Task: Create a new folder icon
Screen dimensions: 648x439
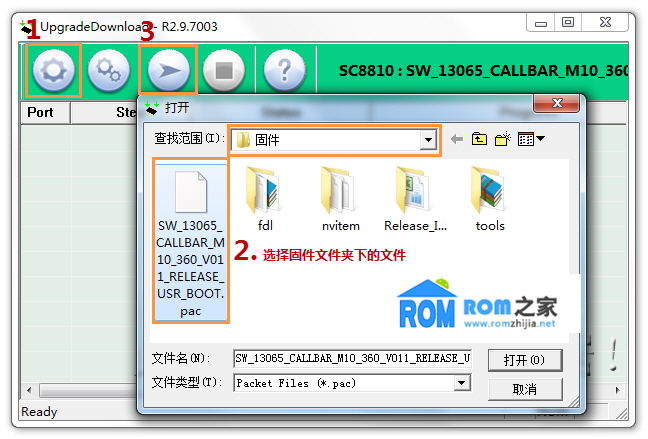Action: click(x=503, y=139)
